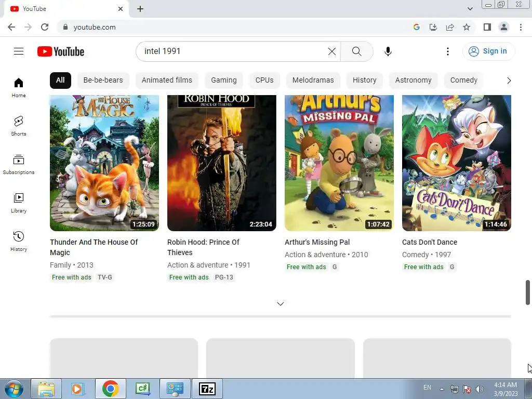
Task: Share this page icon in address bar
Action: (x=450, y=27)
